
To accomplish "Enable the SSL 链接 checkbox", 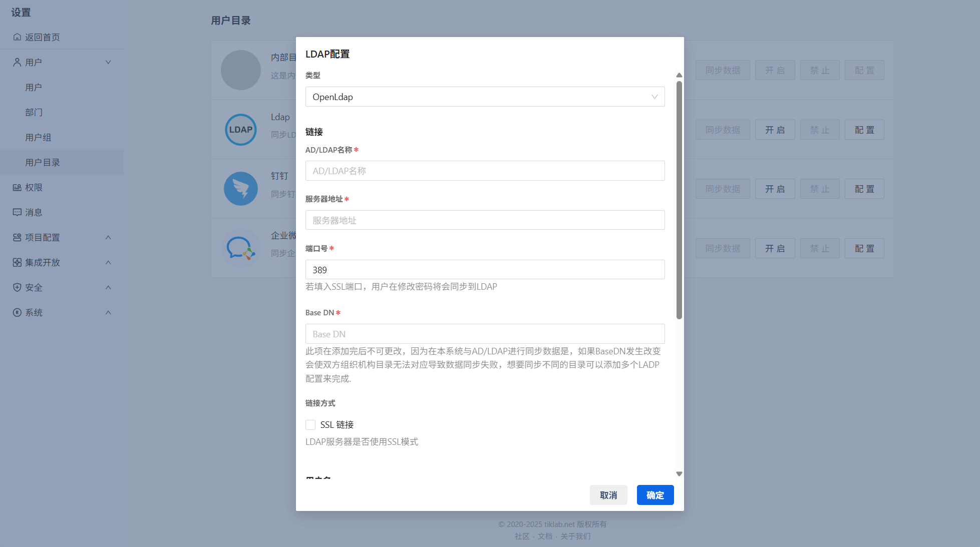I will pos(310,425).
